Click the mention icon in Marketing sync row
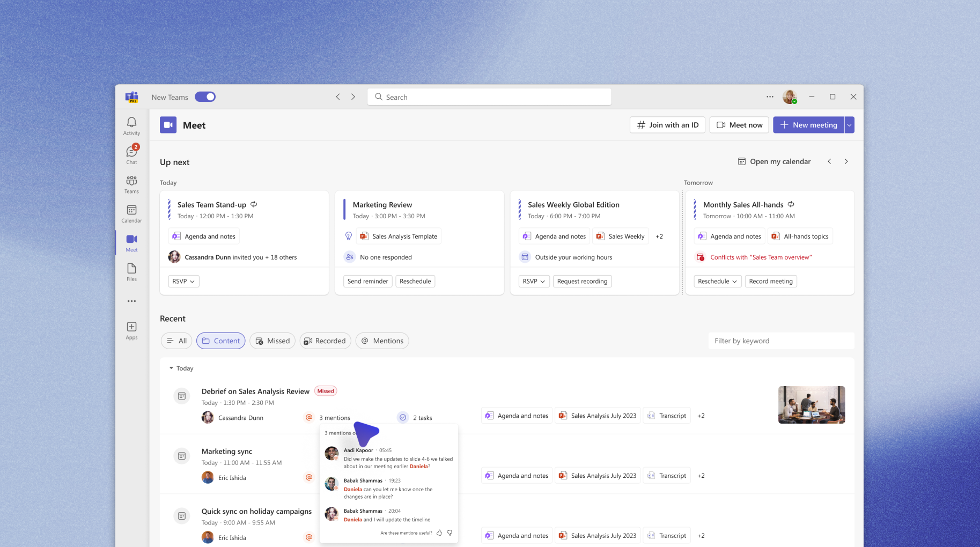 309,477
